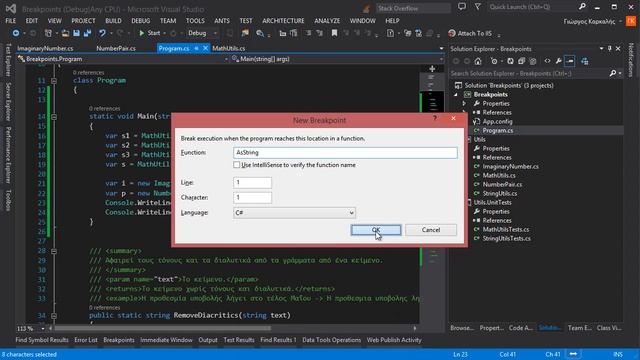Select StringUtils.cs in Solution Explorer
Viewport: 640px width, 360px height.
[x=500, y=193]
